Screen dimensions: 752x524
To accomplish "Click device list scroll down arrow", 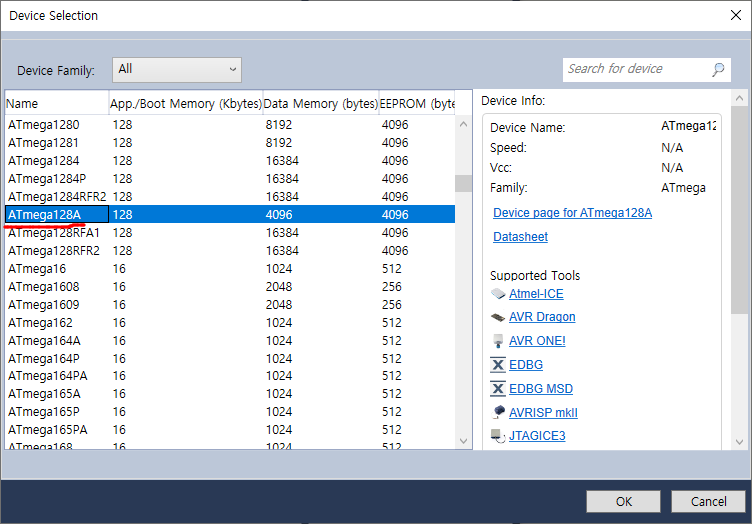I will (x=463, y=441).
